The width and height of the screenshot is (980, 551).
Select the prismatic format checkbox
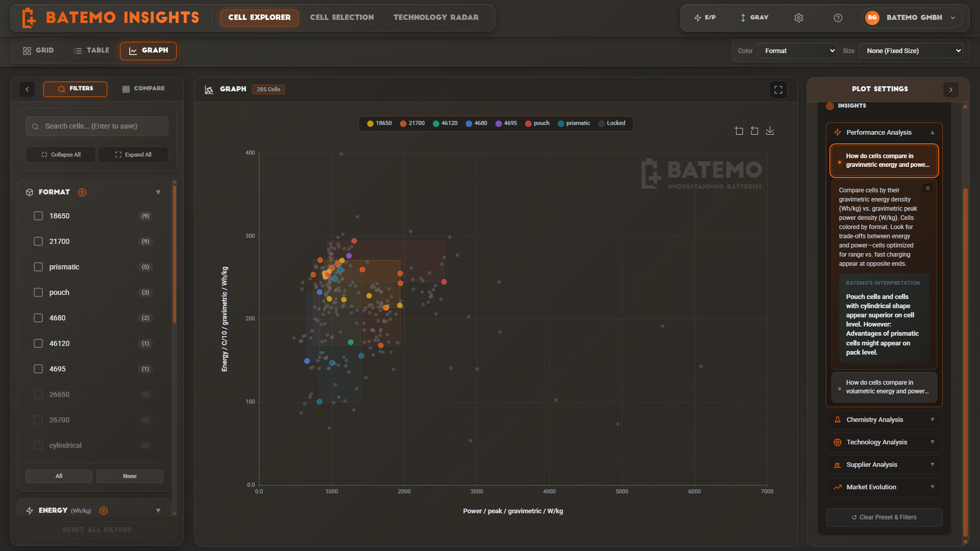coord(38,267)
